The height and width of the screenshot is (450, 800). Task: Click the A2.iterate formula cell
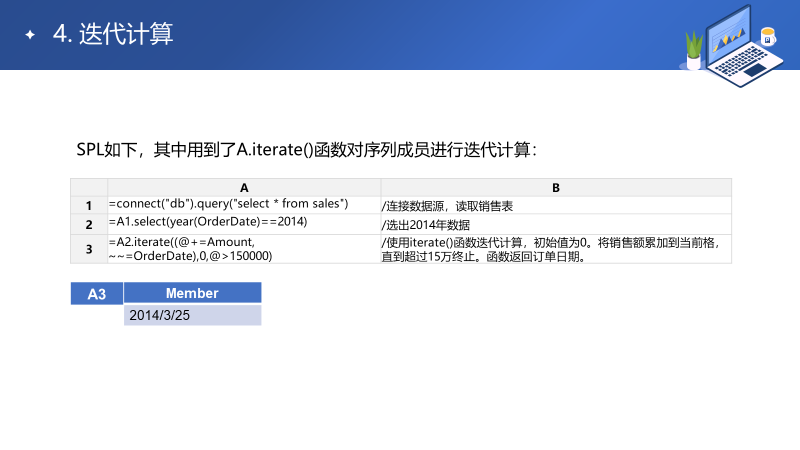244,249
